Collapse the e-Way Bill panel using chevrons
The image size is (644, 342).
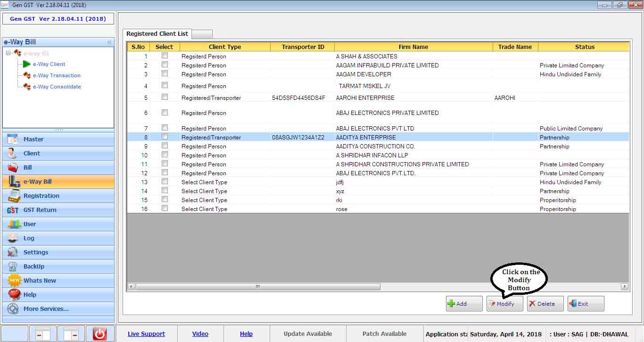pos(109,42)
